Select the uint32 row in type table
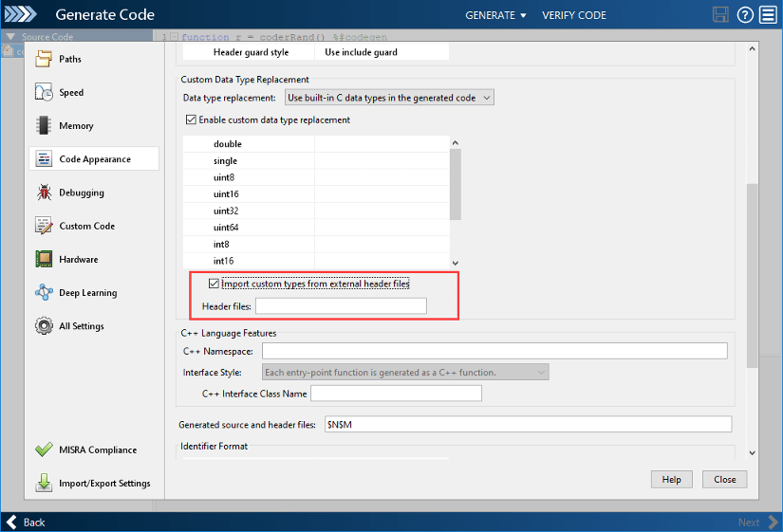 tap(316, 211)
